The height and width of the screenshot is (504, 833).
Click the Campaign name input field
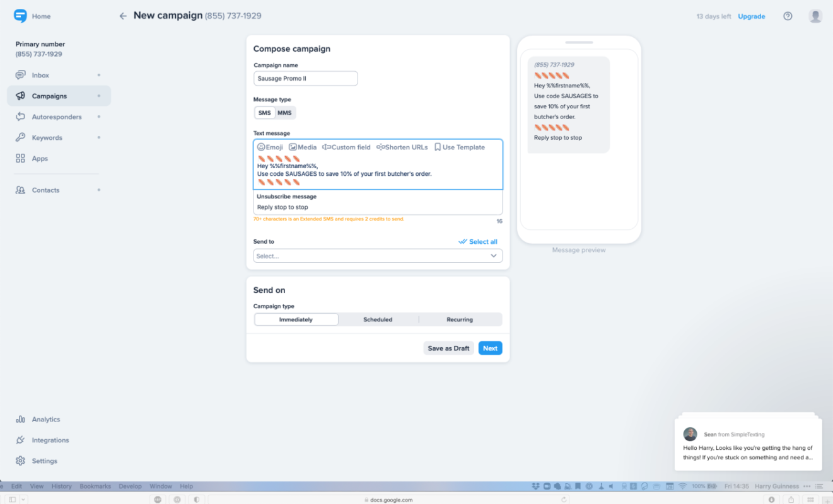click(306, 79)
